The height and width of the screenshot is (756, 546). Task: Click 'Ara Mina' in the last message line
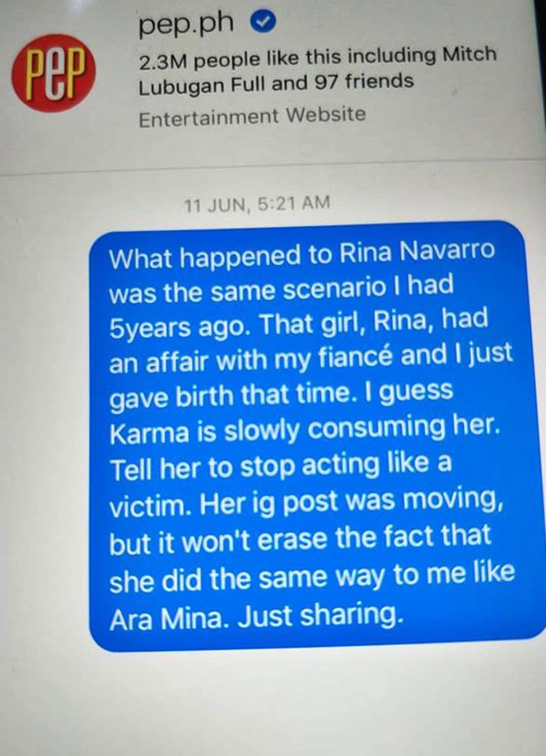click(x=167, y=618)
